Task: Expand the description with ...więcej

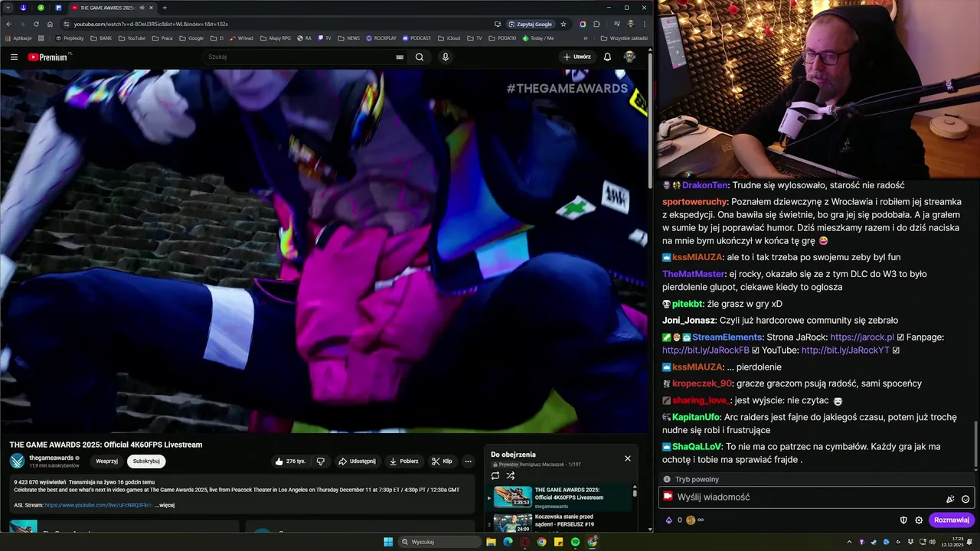Action: pos(165,505)
